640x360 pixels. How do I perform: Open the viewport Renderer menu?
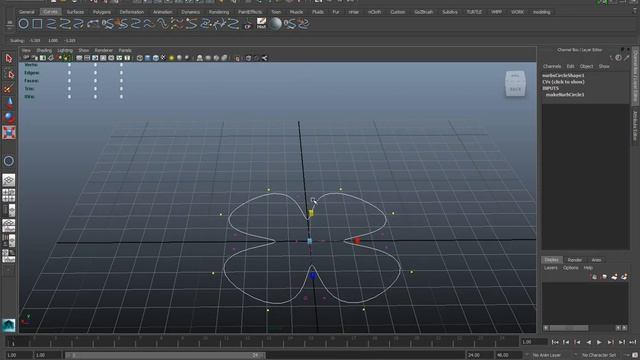[x=103, y=51]
